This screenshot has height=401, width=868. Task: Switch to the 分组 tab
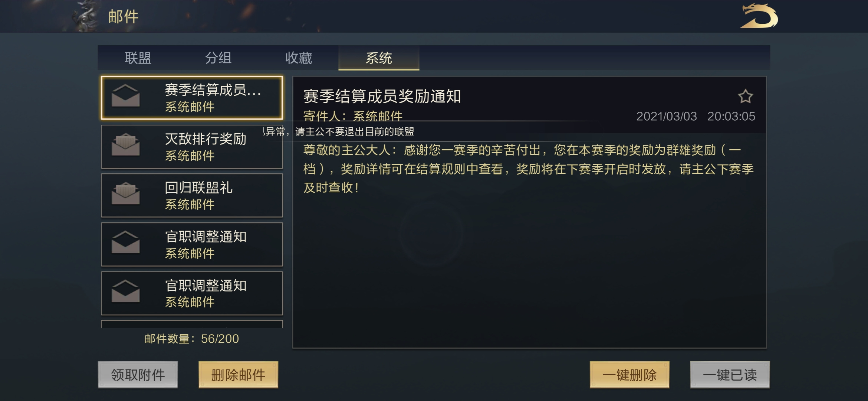pyautogui.click(x=218, y=58)
